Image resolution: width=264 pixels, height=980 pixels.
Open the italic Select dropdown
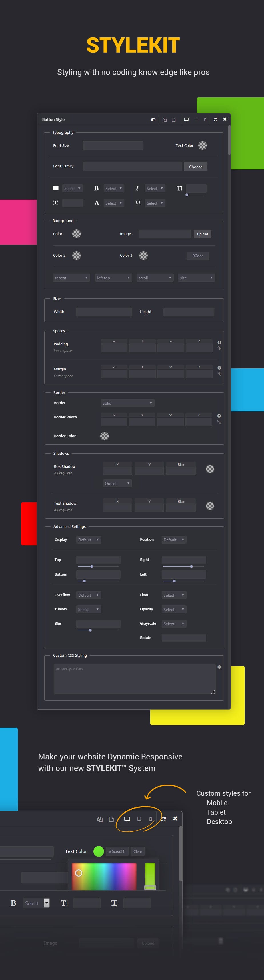coord(155,188)
